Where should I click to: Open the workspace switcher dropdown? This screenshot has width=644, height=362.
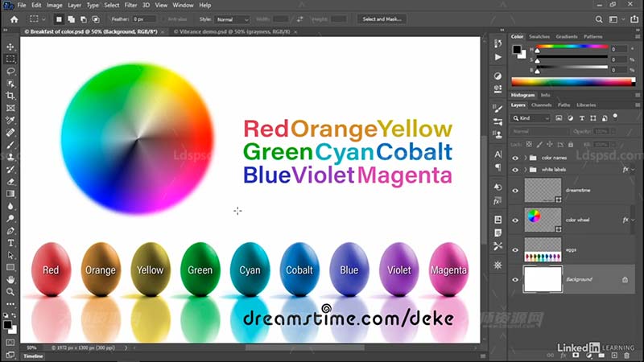click(615, 19)
